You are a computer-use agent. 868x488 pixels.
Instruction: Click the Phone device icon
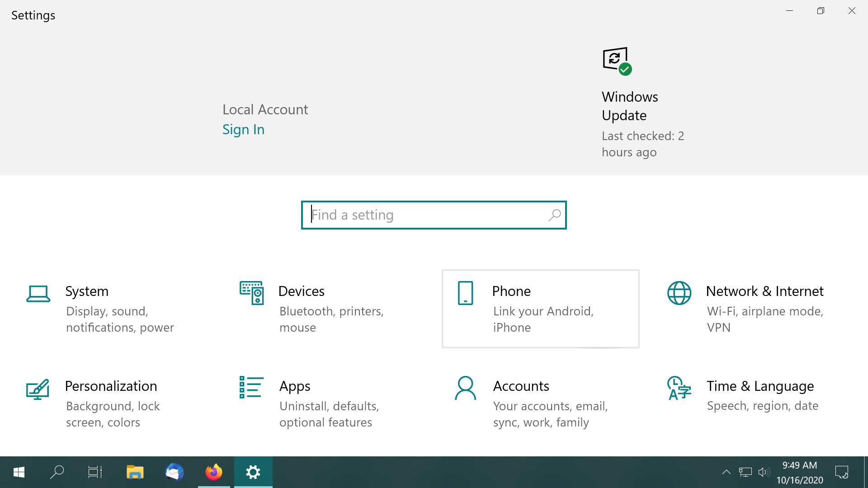point(465,293)
